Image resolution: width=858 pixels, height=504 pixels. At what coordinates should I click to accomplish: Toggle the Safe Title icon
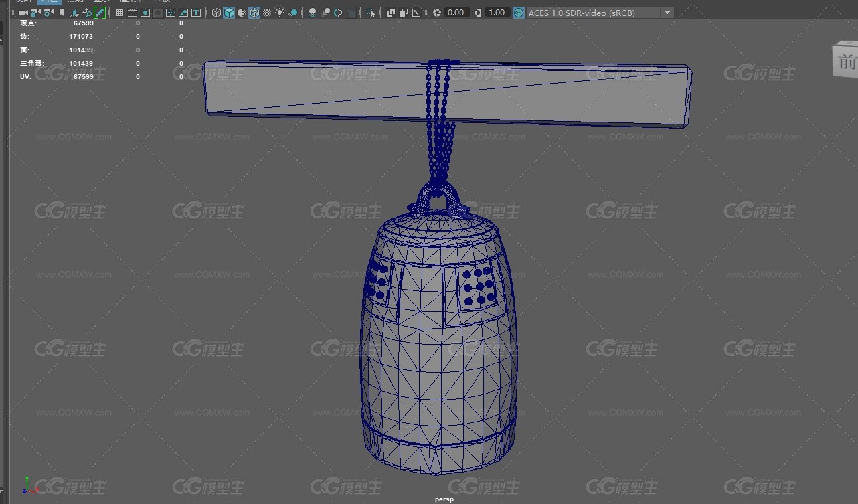click(x=196, y=13)
